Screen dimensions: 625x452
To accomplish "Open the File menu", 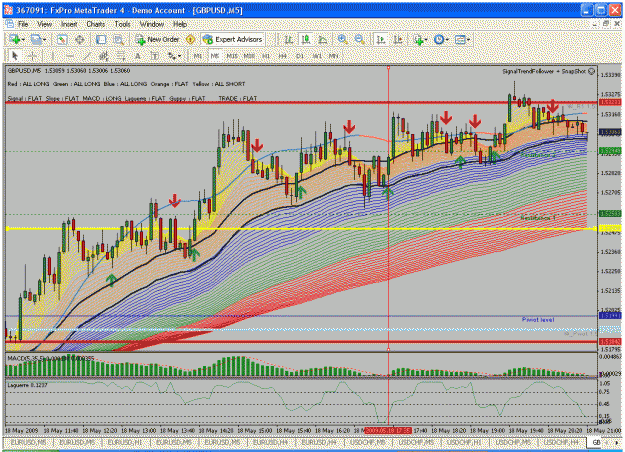I will (23, 24).
